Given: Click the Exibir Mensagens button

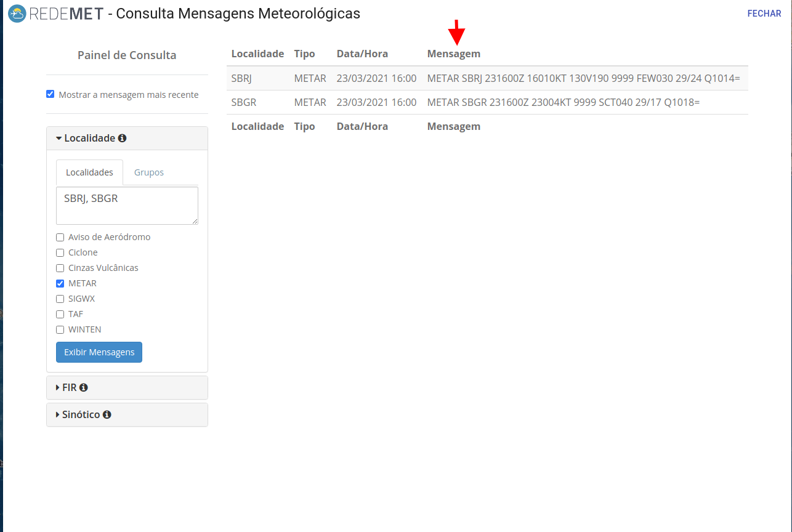Looking at the screenshot, I should click(x=99, y=352).
